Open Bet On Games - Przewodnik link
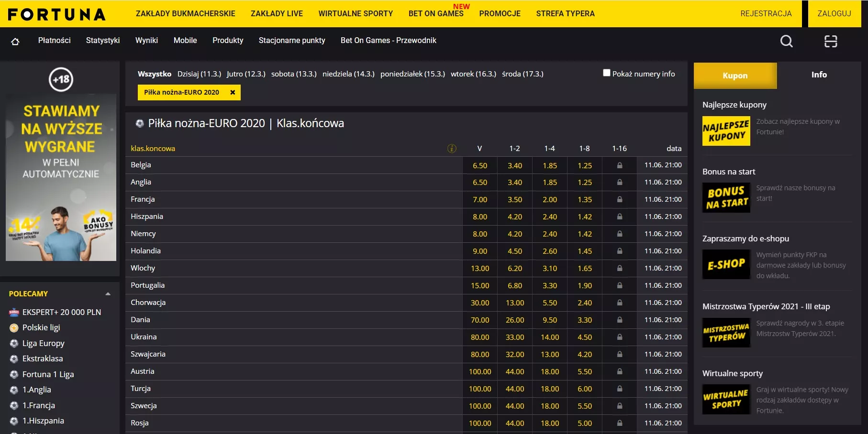Screen dimensions: 868x434 pos(389,41)
